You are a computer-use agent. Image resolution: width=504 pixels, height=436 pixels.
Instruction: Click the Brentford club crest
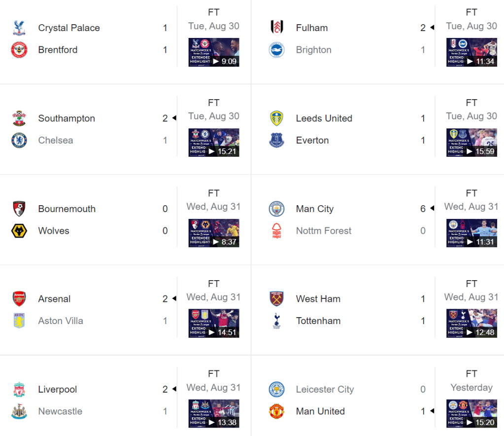tap(19, 50)
